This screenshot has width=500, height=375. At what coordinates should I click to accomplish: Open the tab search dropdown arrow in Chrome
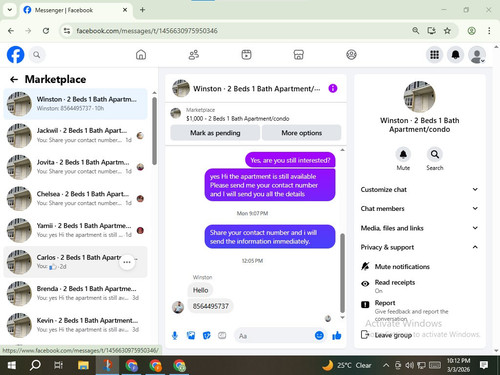click(10, 10)
